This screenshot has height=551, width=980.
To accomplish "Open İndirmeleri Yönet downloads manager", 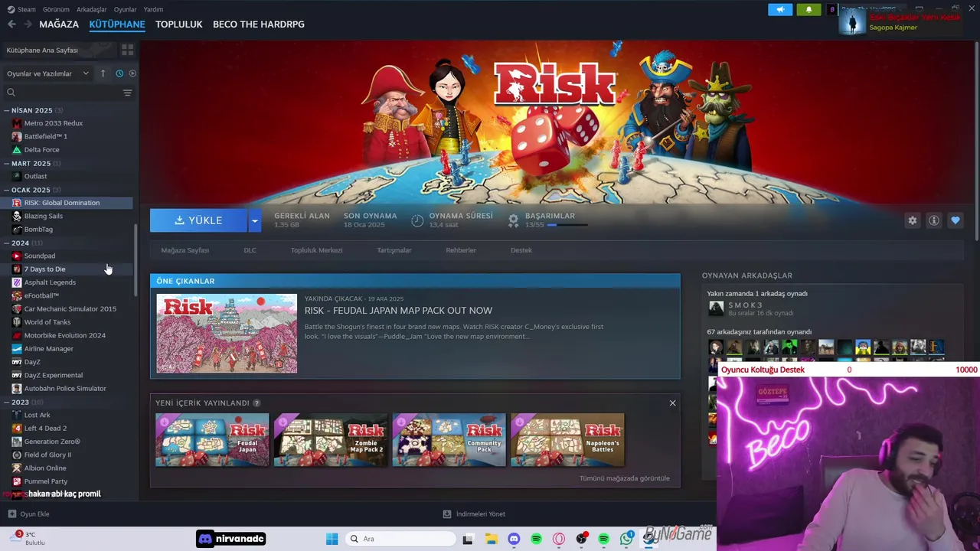I will (x=474, y=514).
